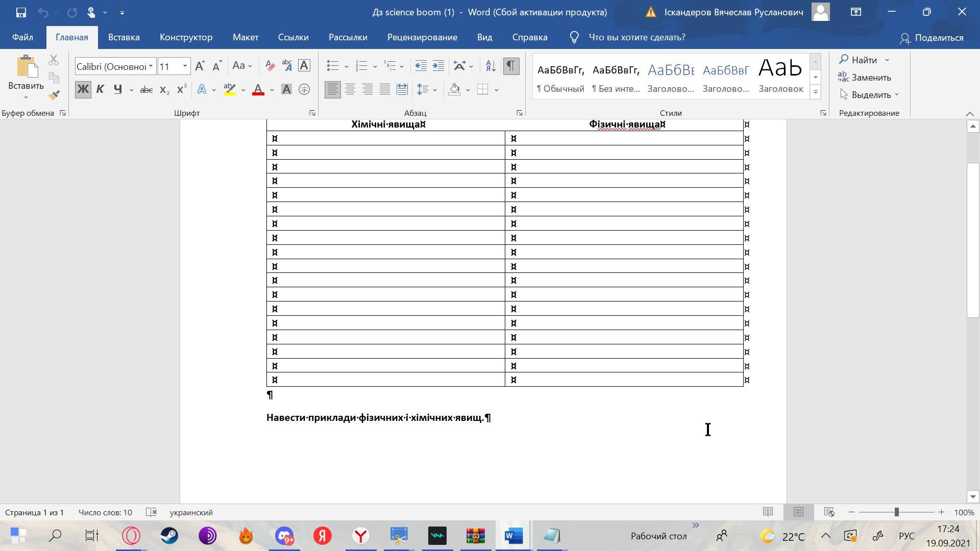This screenshot has height=551, width=980.
Task: Open the font name dropdown
Action: point(151,66)
